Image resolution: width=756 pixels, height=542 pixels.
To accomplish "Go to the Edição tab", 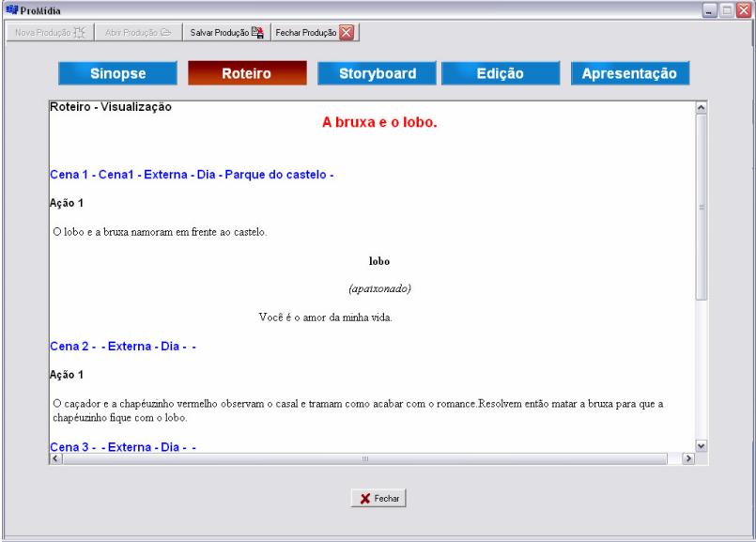I will [x=501, y=74].
